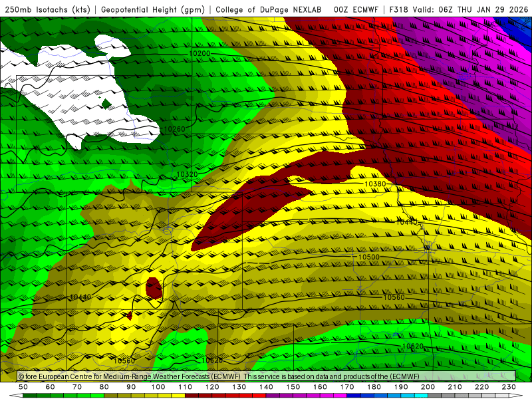
Task: Click the legend value 90
Action: tap(131, 387)
